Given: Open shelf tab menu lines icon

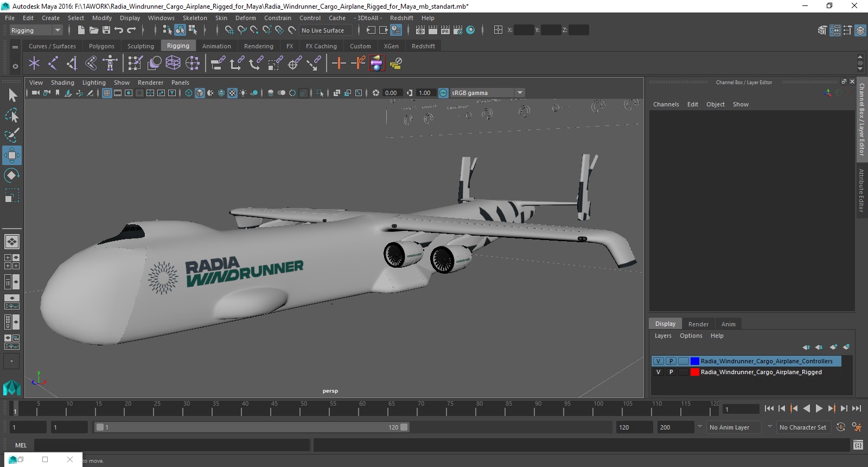Looking at the screenshot, I should [x=15, y=47].
